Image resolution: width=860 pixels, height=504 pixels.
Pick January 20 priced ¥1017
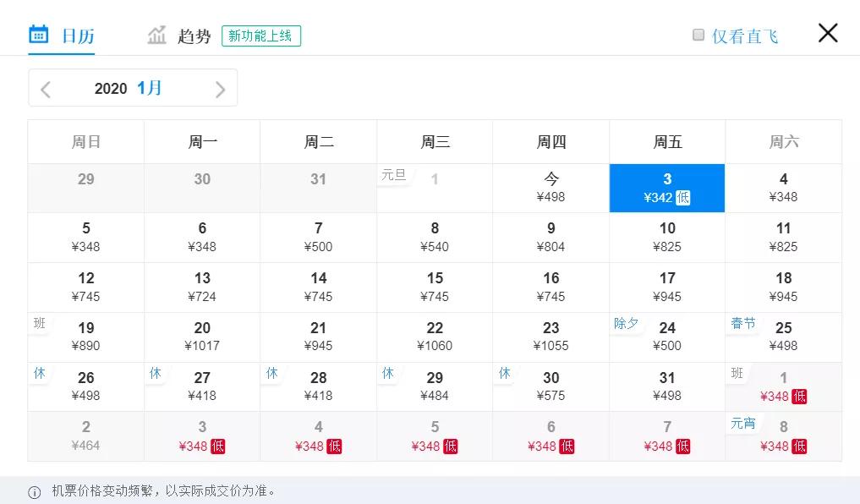(202, 337)
